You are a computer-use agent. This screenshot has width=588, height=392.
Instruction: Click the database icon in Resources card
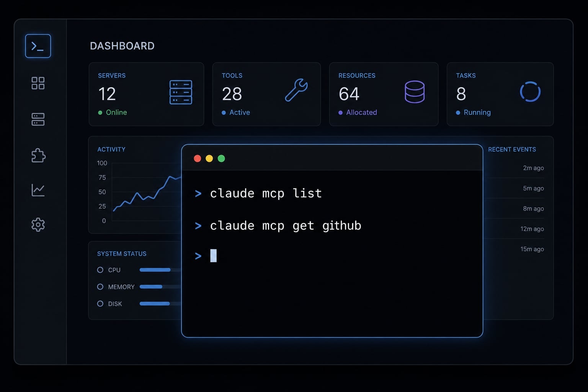[415, 92]
